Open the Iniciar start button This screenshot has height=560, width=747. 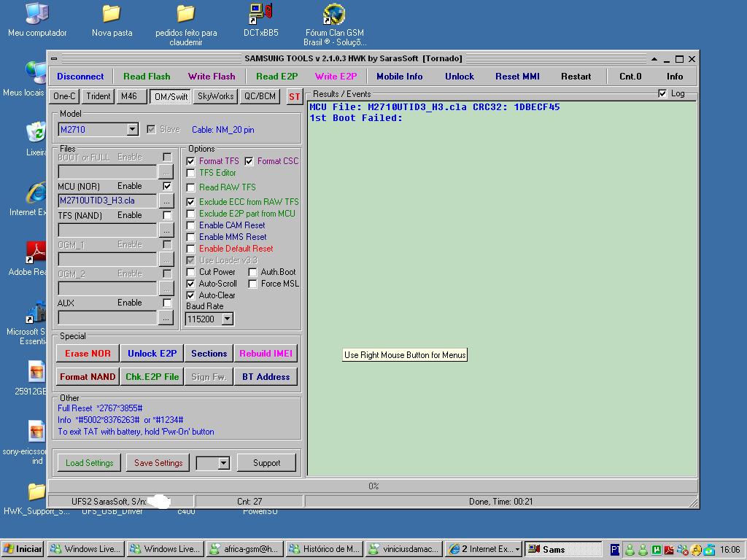coord(23,549)
